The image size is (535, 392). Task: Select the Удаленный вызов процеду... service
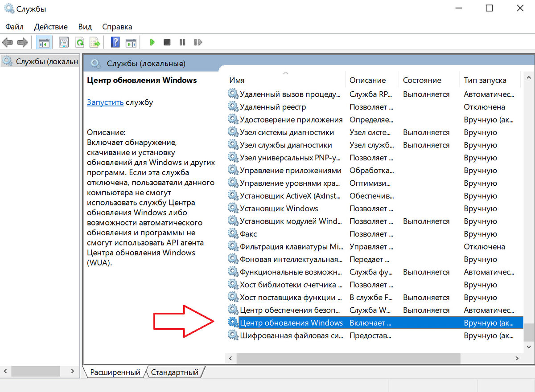pos(291,94)
